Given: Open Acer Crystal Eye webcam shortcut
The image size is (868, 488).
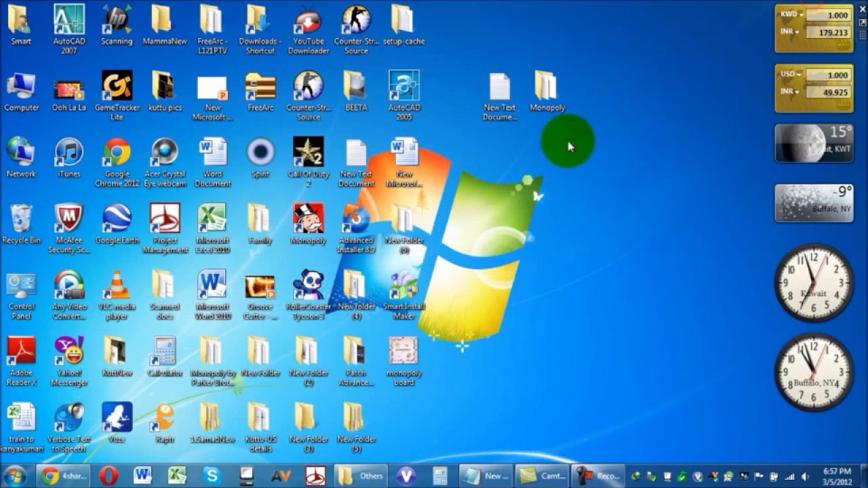Looking at the screenshot, I should tap(165, 163).
